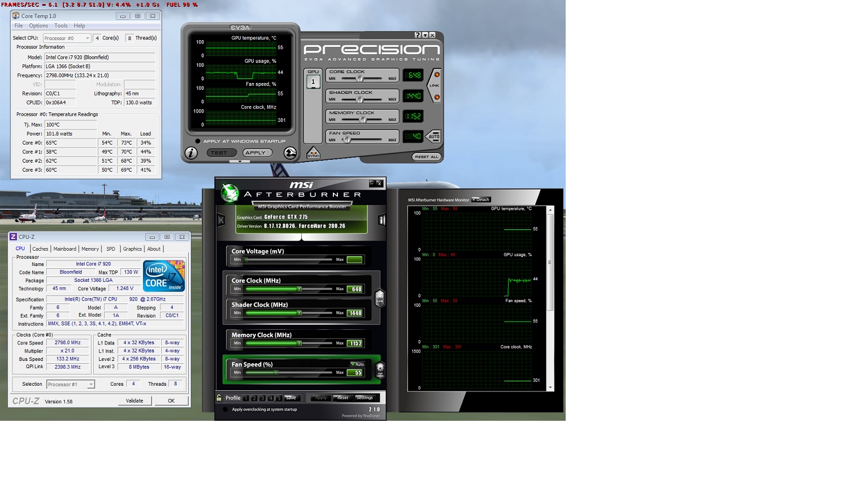The image size is (868, 488).
Task: Click the Shader Clock 1440 value field in Afterburner
Action: (x=355, y=313)
